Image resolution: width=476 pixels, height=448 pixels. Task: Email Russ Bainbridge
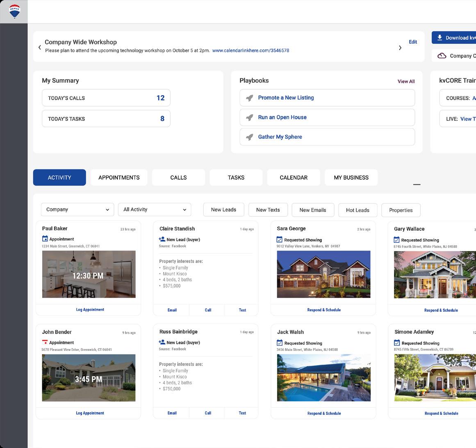pyautogui.click(x=172, y=413)
